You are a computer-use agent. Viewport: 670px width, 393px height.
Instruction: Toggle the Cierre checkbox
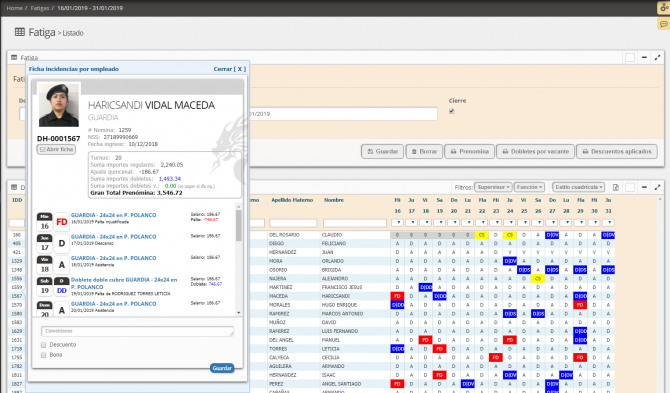(x=452, y=111)
